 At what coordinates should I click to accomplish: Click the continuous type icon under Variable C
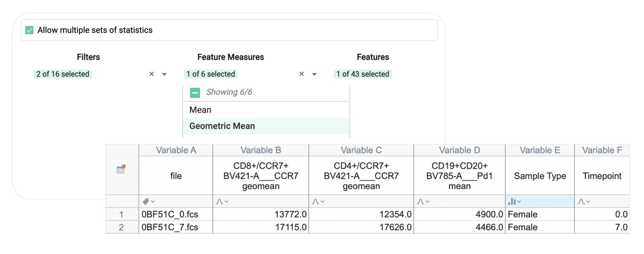coord(318,201)
